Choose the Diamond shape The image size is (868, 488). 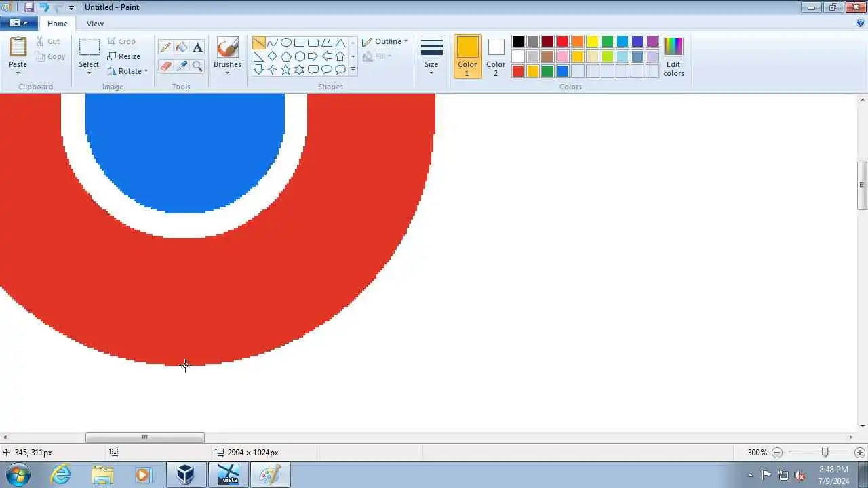coord(272,56)
